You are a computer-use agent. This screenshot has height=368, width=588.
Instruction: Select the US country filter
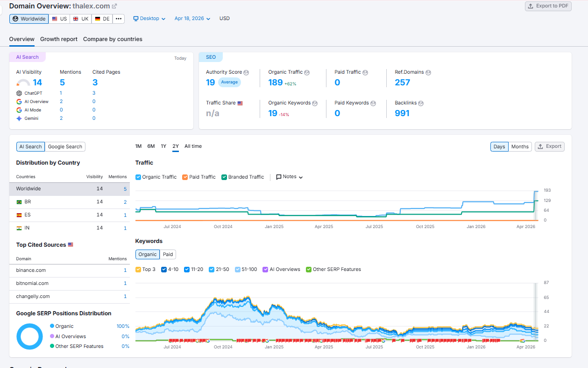[59, 19]
